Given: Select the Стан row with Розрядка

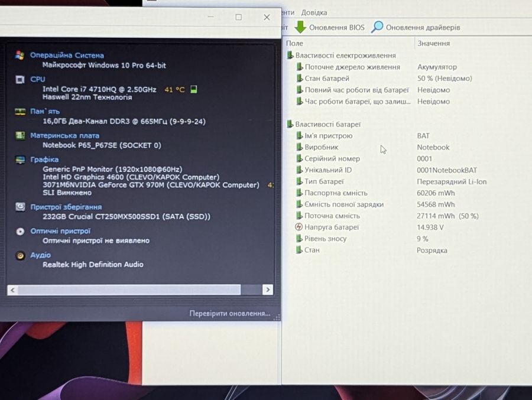Looking at the screenshot, I should (x=407, y=250).
